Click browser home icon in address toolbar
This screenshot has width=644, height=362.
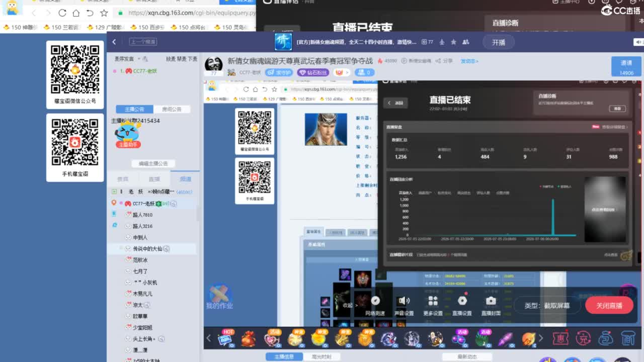[76, 13]
